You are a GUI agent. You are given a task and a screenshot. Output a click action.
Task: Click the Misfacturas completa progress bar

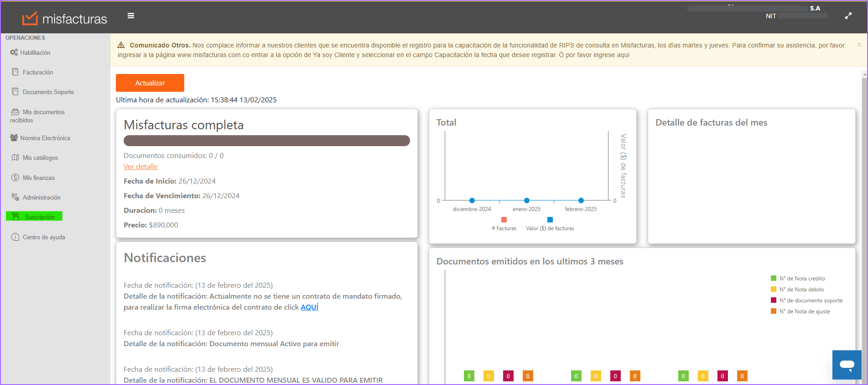coord(267,141)
